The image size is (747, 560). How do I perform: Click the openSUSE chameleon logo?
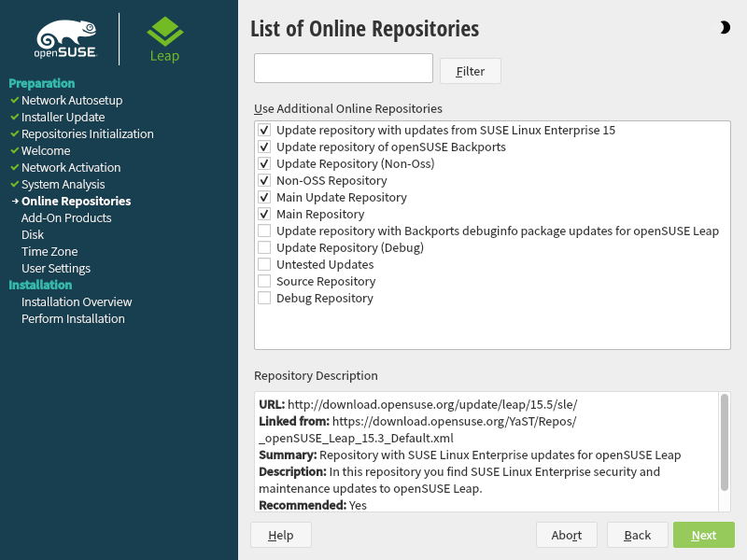click(66, 39)
